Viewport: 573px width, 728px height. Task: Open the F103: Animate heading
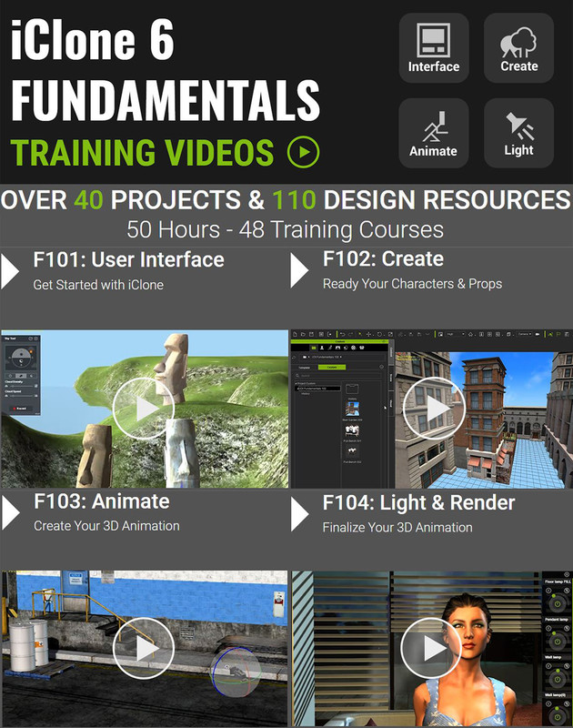tap(102, 501)
